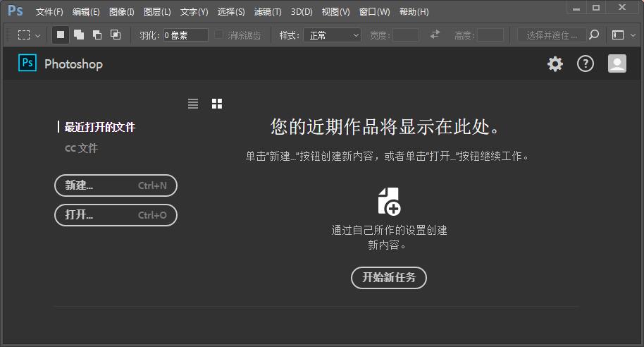Open the 文件(F) menu
The width and height of the screenshot is (644, 347).
tap(49, 12)
